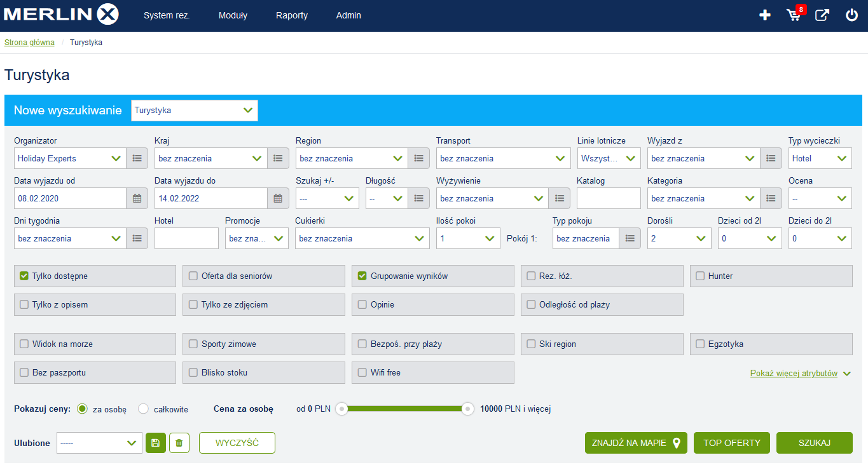Screen dimensions: 868x467
Task: Save favorite search with floppy icon
Action: (x=156, y=443)
